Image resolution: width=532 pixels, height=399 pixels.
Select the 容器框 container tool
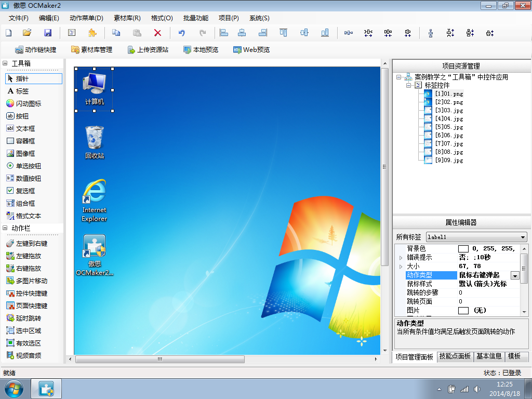21,141
